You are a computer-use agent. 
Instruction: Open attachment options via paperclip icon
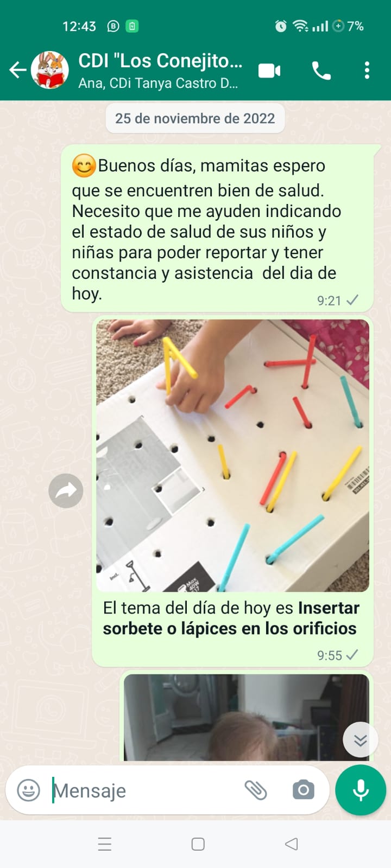256,790
